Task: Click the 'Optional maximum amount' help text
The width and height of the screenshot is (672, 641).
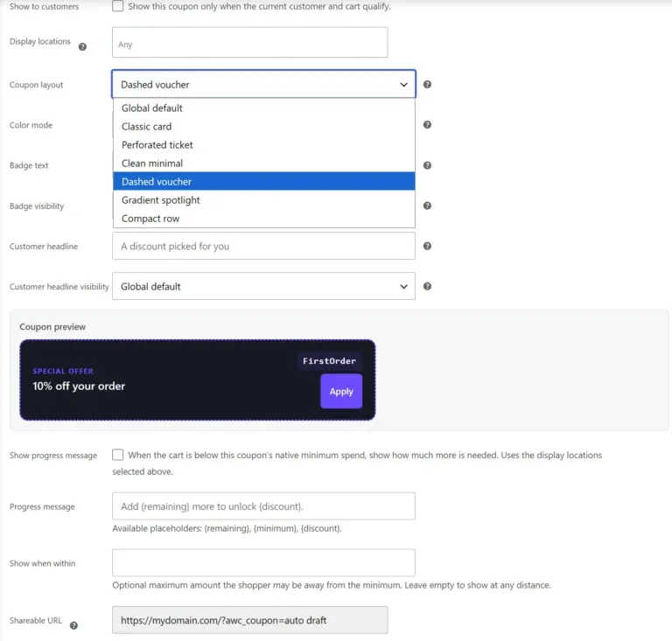Action: coord(332,585)
